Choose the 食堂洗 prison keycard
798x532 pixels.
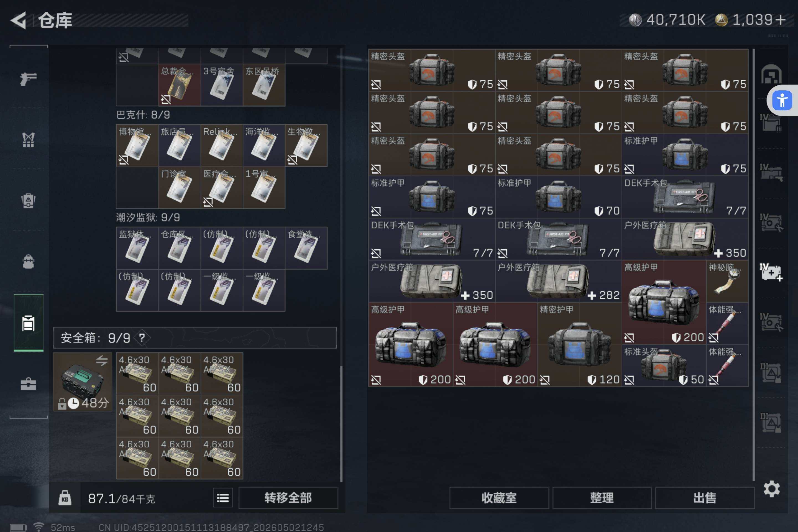click(306, 248)
